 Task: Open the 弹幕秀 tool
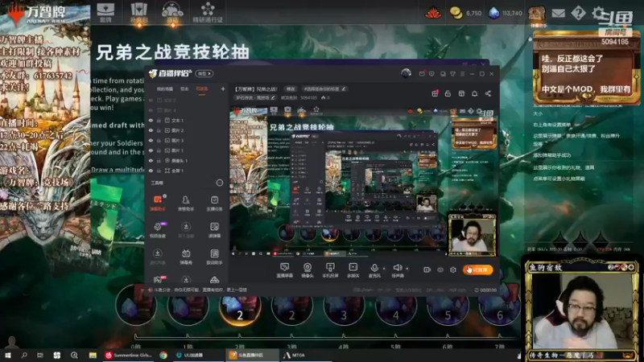pyautogui.click(x=186, y=257)
